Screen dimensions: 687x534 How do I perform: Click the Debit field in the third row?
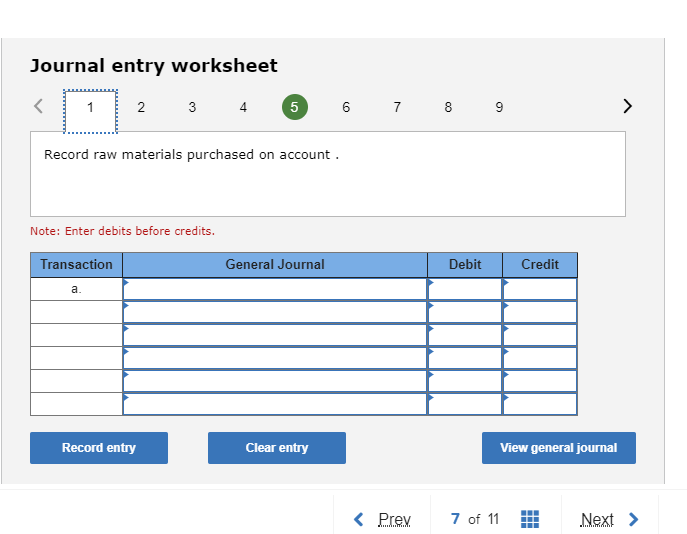[x=465, y=335]
